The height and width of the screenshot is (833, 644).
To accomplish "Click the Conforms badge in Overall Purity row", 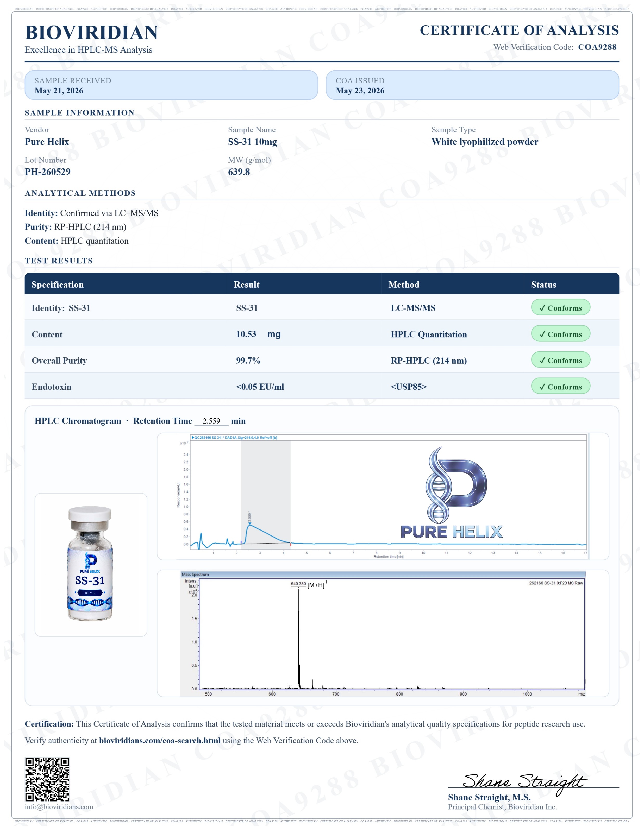I will (560, 360).
